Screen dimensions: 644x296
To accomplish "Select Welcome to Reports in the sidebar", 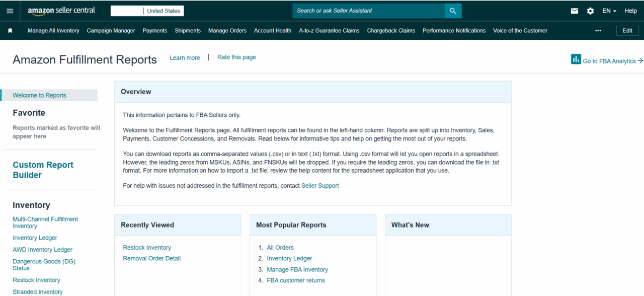I will click(39, 95).
